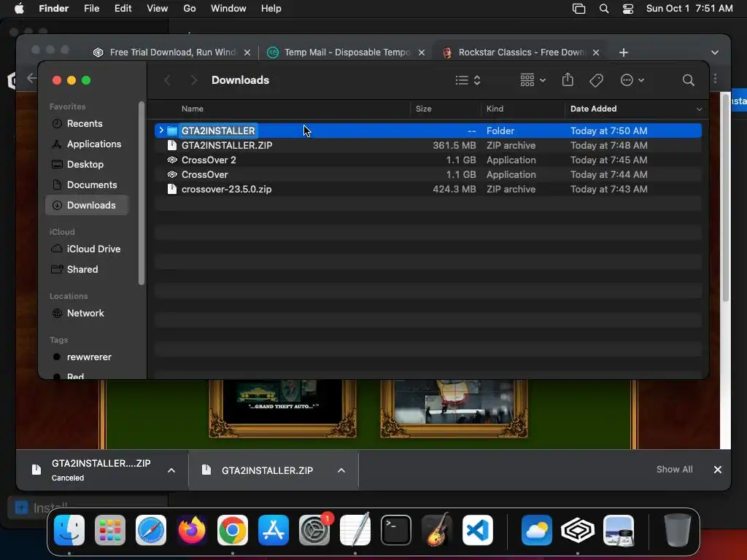This screenshot has height=560, width=747.
Task: Open the Finder share icon in toolbar
Action: tap(568, 79)
